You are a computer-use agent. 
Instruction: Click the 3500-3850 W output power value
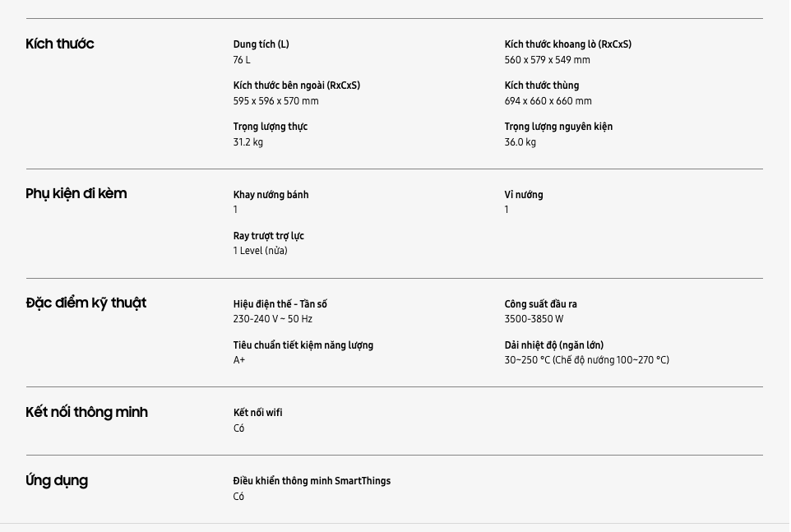point(534,319)
